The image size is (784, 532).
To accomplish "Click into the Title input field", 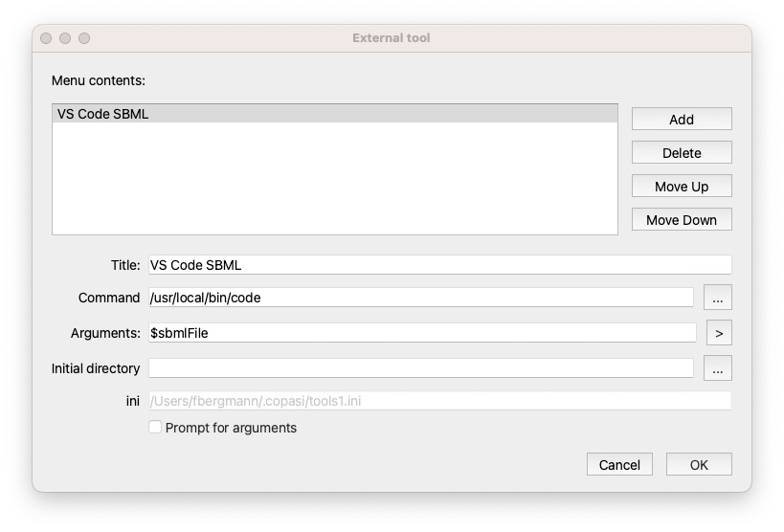I will [440, 264].
